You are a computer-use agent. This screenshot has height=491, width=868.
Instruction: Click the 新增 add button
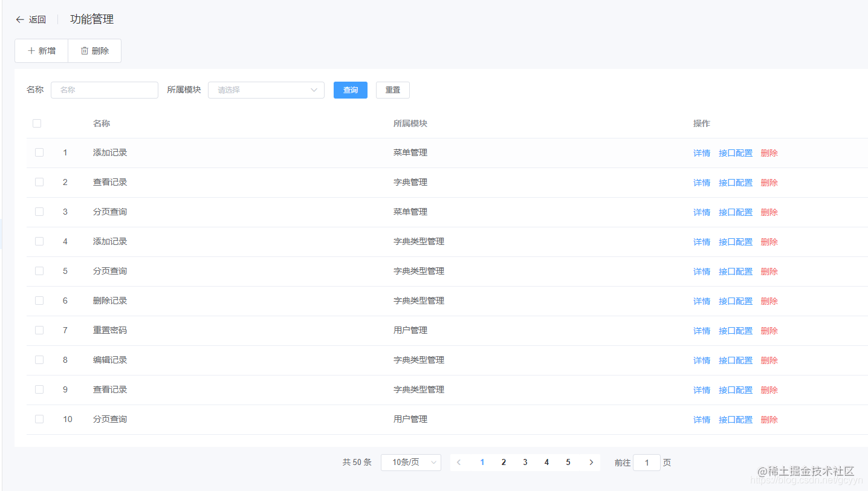42,51
